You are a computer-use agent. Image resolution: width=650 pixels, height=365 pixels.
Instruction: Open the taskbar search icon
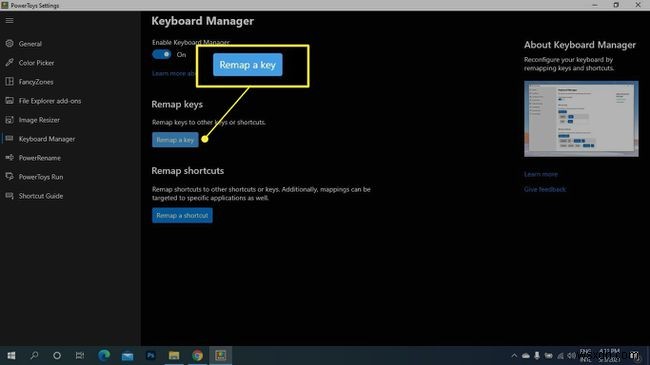coord(34,355)
